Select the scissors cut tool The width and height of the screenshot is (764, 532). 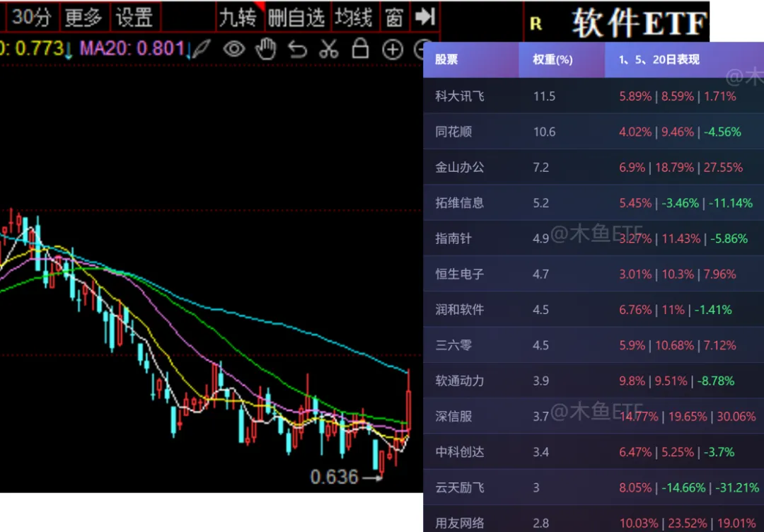pos(329,49)
